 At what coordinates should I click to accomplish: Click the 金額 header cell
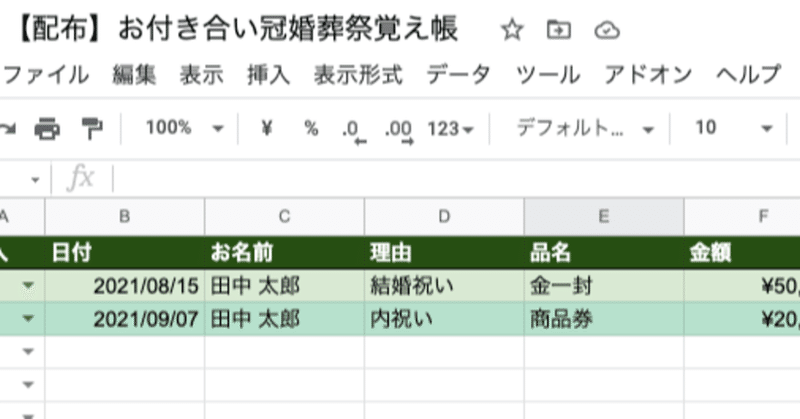pos(742,252)
